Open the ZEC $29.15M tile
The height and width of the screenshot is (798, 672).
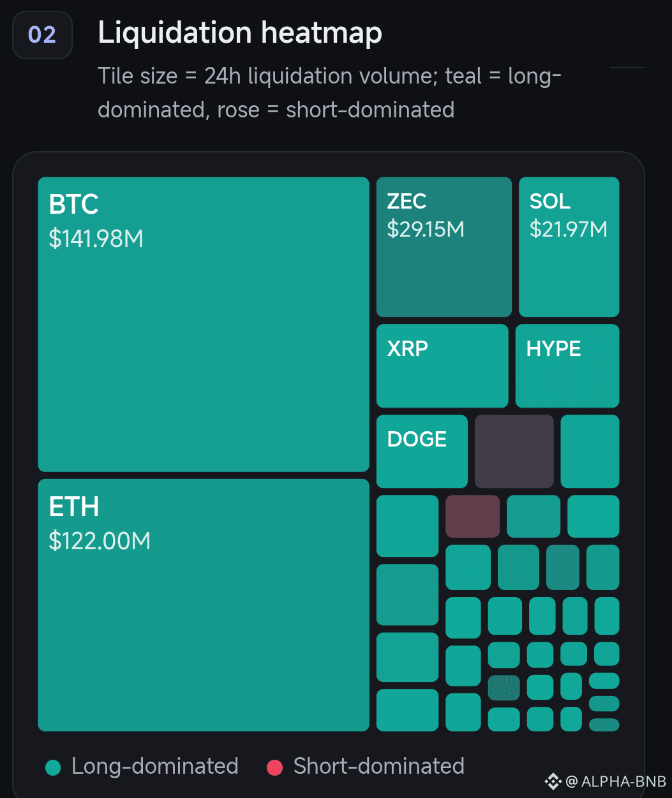tap(444, 247)
